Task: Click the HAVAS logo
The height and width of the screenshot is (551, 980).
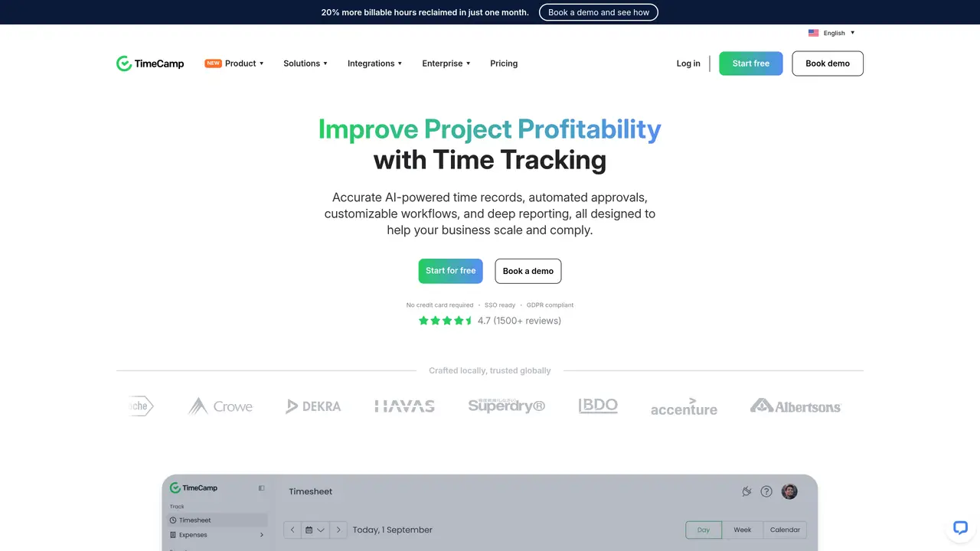Action: pos(405,406)
